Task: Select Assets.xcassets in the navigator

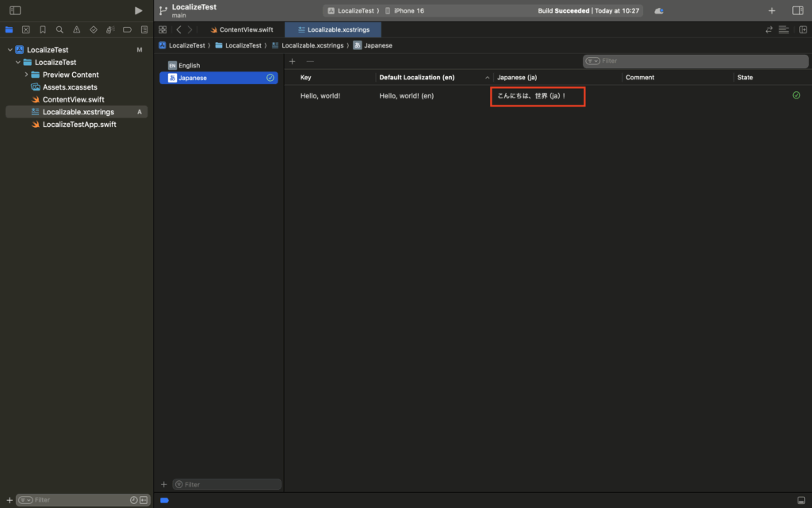Action: click(x=70, y=87)
